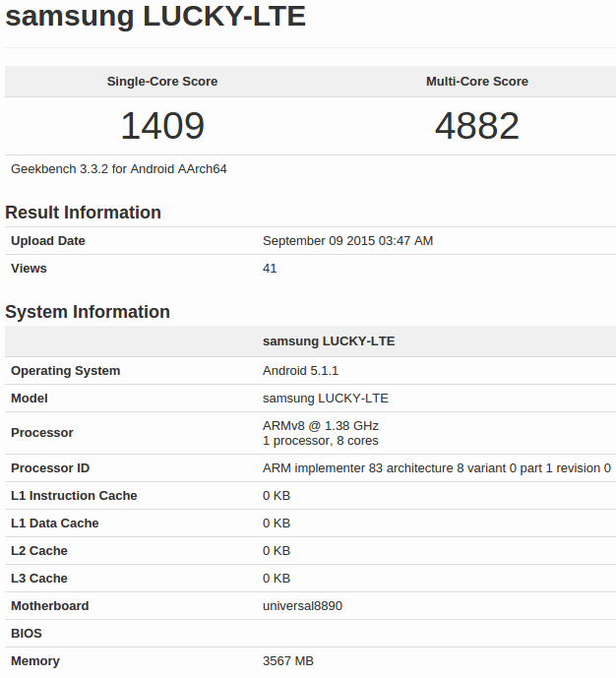The height and width of the screenshot is (678, 616).
Task: Select the Processor ID label
Action: pos(50,468)
